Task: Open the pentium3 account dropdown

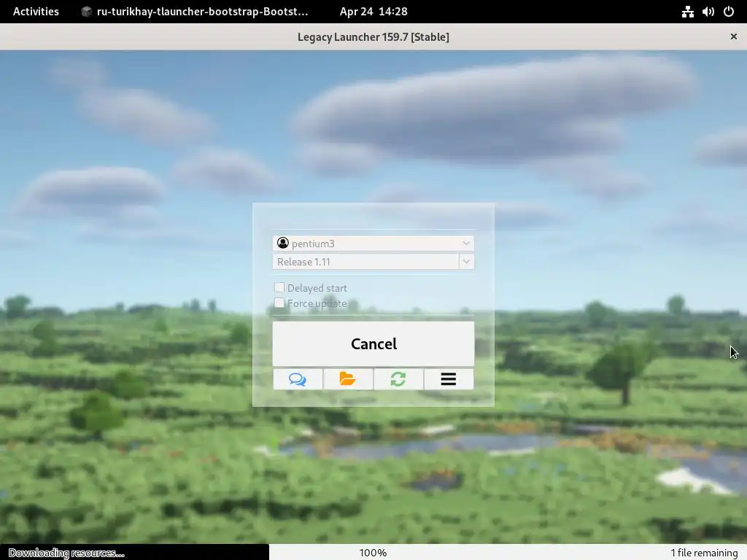Action: point(373,243)
